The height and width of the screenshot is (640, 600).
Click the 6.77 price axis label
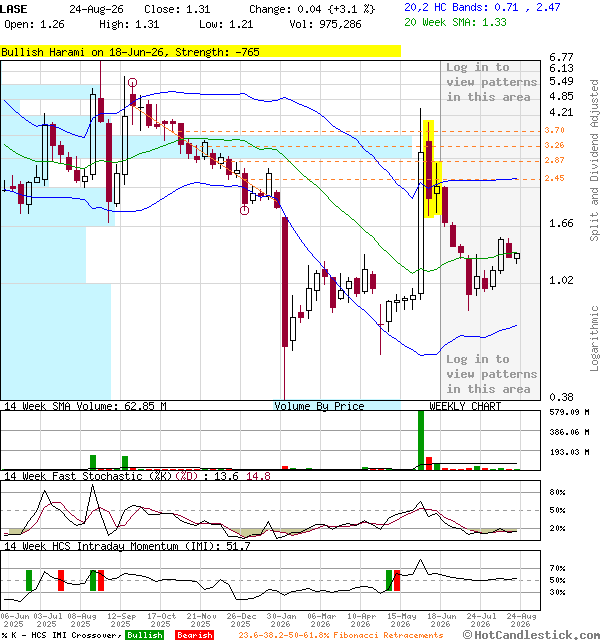(x=561, y=57)
